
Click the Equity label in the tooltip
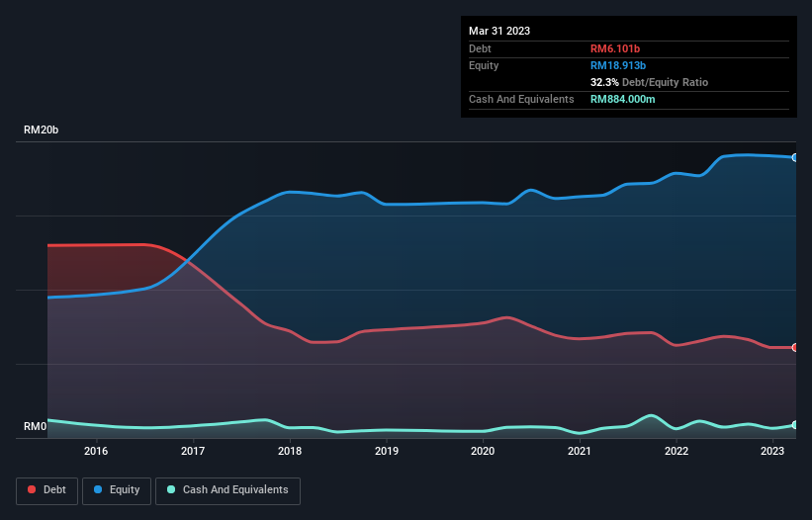pyautogui.click(x=484, y=65)
